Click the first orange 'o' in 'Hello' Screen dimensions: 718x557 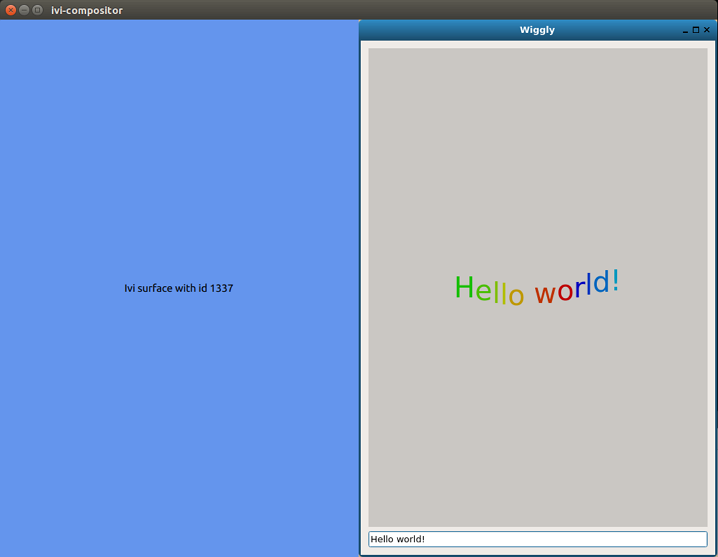pyautogui.click(x=515, y=297)
